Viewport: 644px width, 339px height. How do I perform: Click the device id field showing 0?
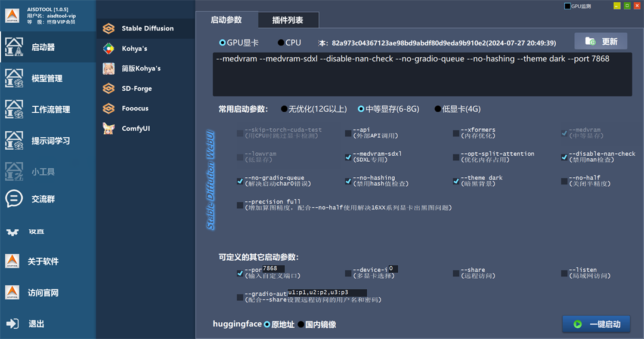click(393, 269)
